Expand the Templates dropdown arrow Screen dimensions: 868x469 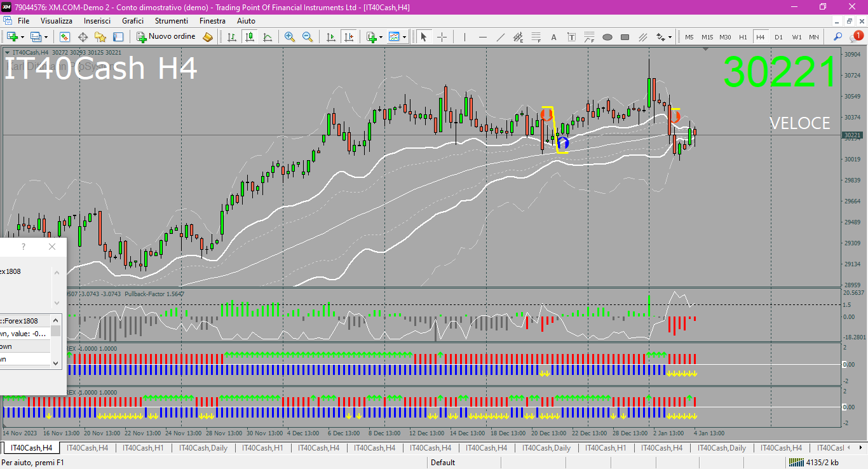(x=404, y=37)
